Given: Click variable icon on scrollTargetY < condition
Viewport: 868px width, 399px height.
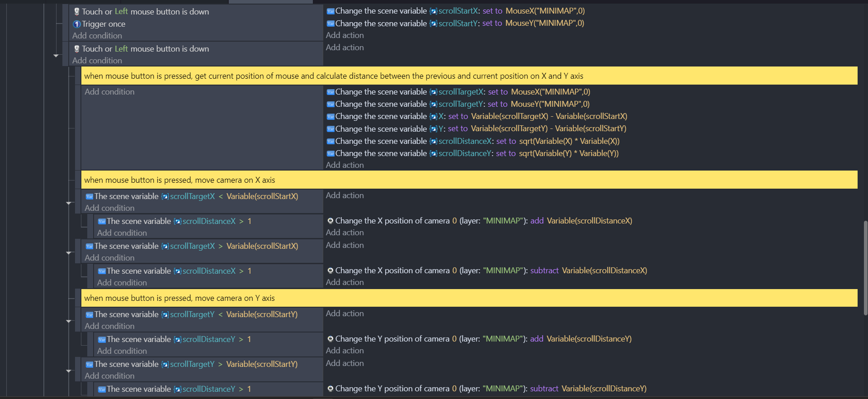Looking at the screenshot, I should [90, 315].
